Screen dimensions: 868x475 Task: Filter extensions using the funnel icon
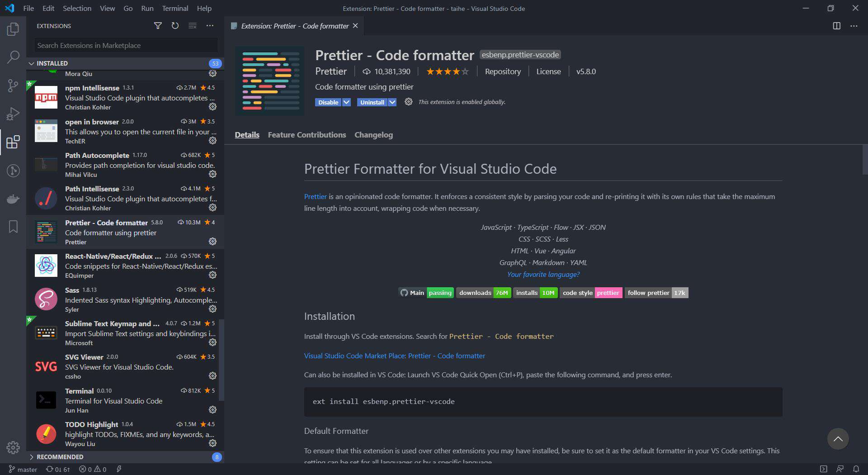[x=158, y=26]
